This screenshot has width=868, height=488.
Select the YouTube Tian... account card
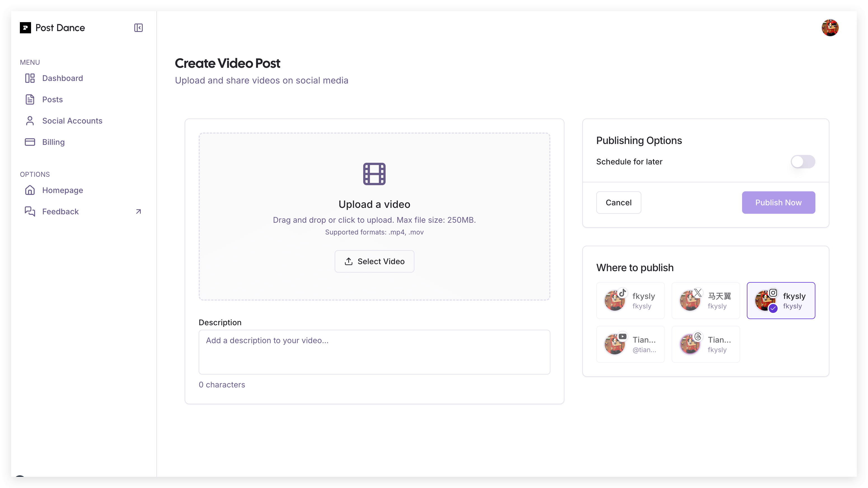coord(630,344)
